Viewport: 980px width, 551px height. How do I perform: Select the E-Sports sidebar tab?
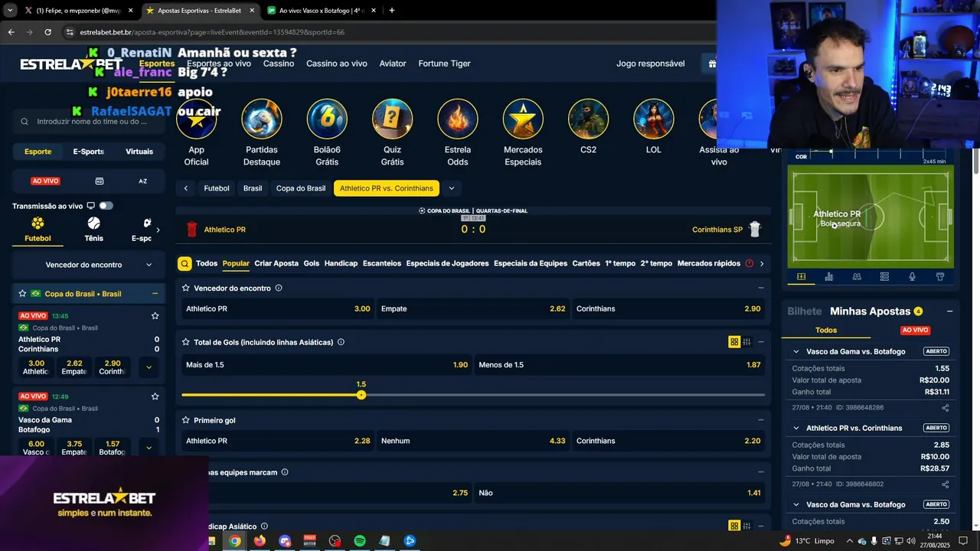tap(89, 152)
